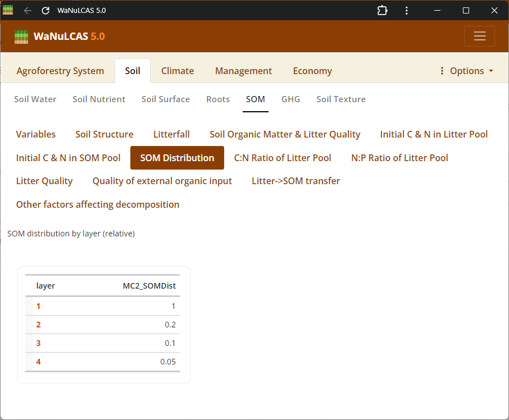Select Other factors affecting decomposition

tap(98, 204)
